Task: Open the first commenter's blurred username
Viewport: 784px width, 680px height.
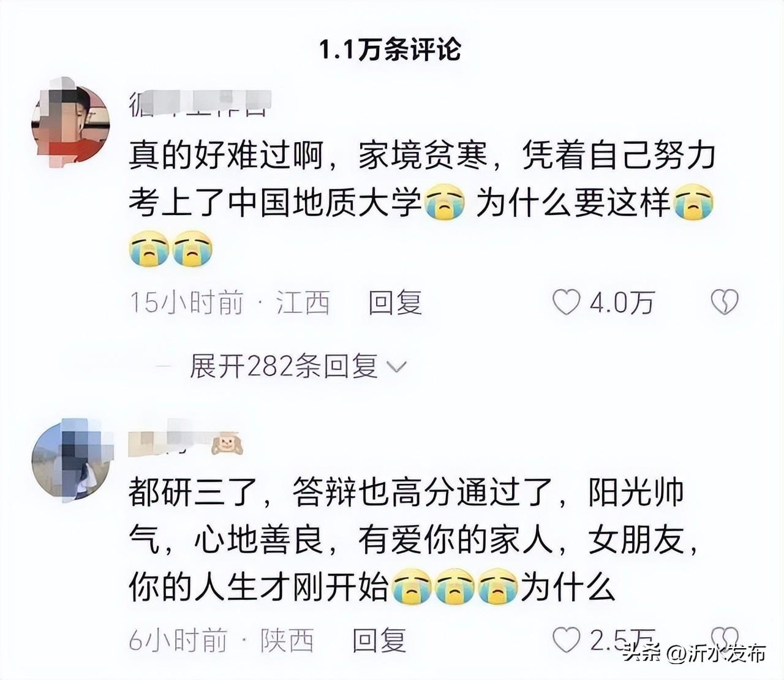Action: [200, 104]
